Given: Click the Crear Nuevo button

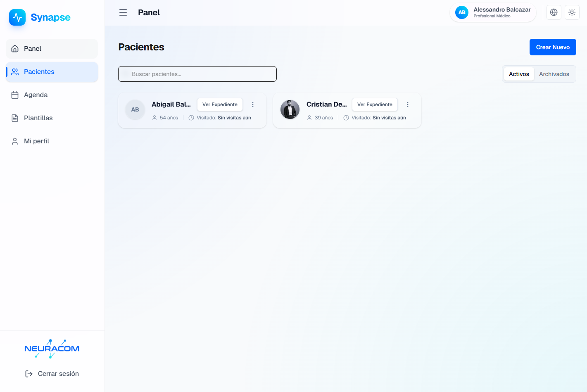Looking at the screenshot, I should point(553,47).
